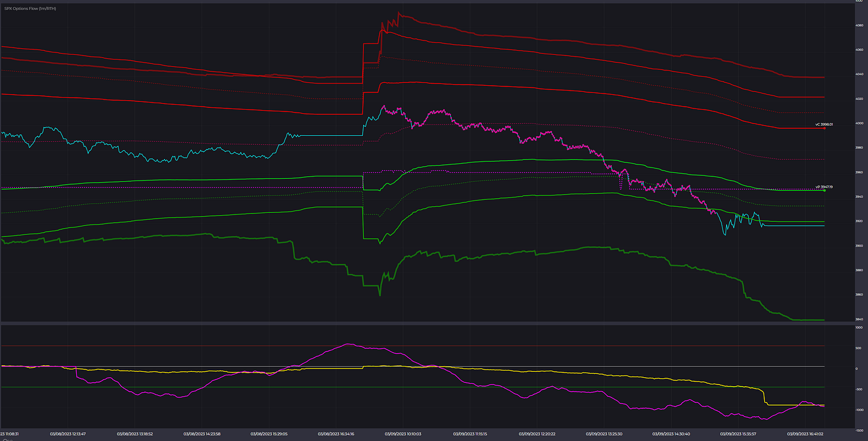Click the red vC endpoint marker
868x441 pixels.
824,128
